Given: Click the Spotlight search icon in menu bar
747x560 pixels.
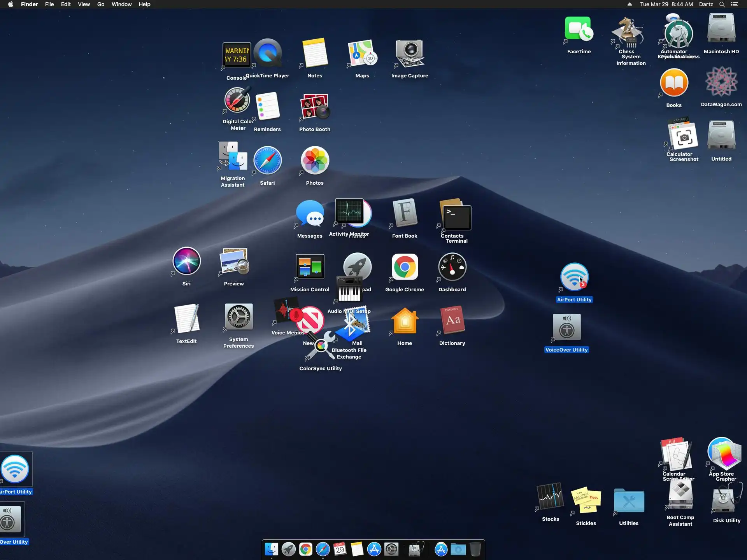Looking at the screenshot, I should tap(722, 4).
